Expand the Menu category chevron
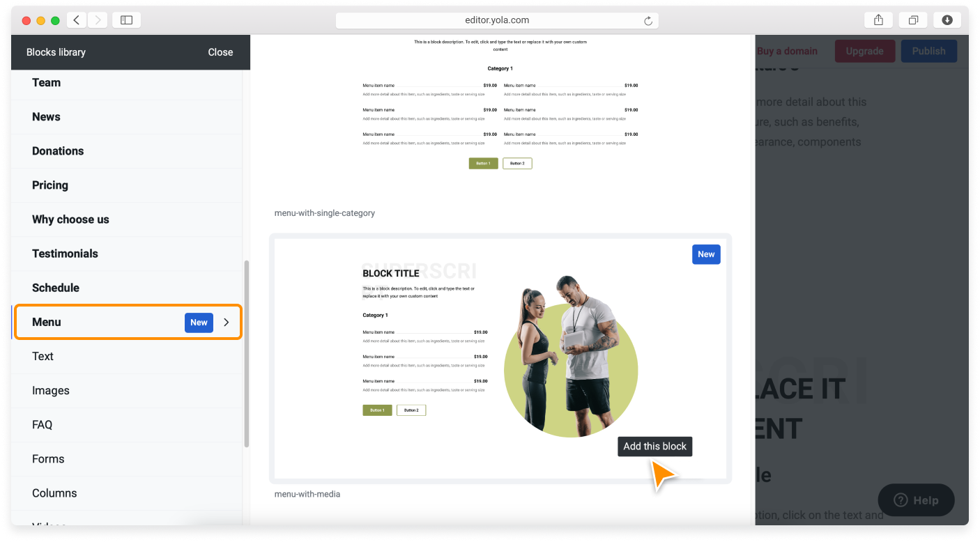This screenshot has width=980, height=542. tap(226, 322)
